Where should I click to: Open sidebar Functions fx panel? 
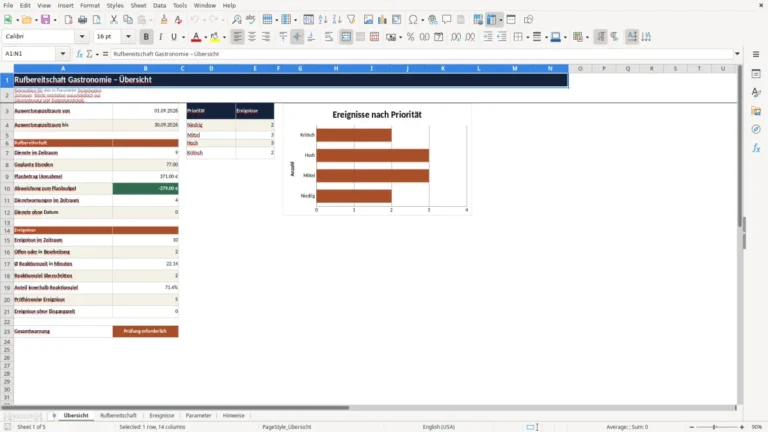pyautogui.click(x=756, y=148)
